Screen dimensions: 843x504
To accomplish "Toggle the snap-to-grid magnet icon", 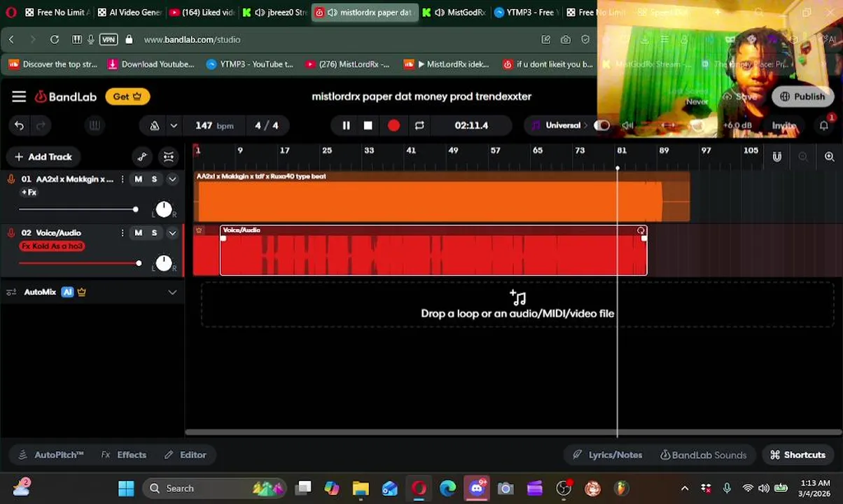I will pyautogui.click(x=776, y=157).
